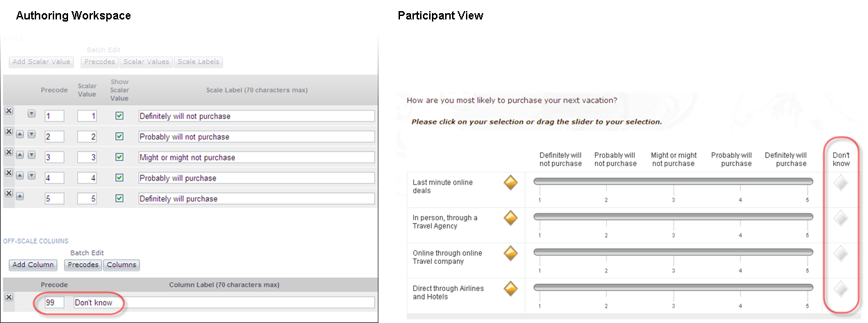The width and height of the screenshot is (868, 323).
Task: Click the Add Column button
Action: (x=33, y=265)
